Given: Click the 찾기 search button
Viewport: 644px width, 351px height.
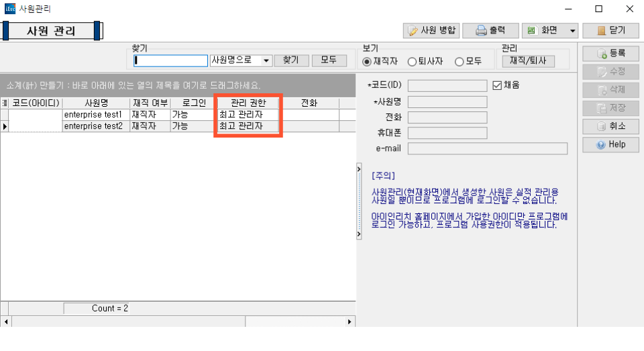Looking at the screenshot, I should click(290, 60).
